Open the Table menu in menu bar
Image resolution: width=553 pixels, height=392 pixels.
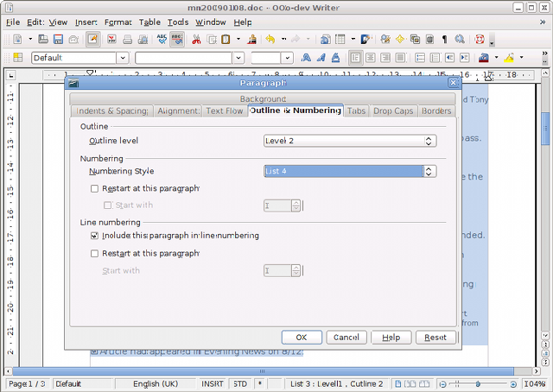click(x=150, y=22)
